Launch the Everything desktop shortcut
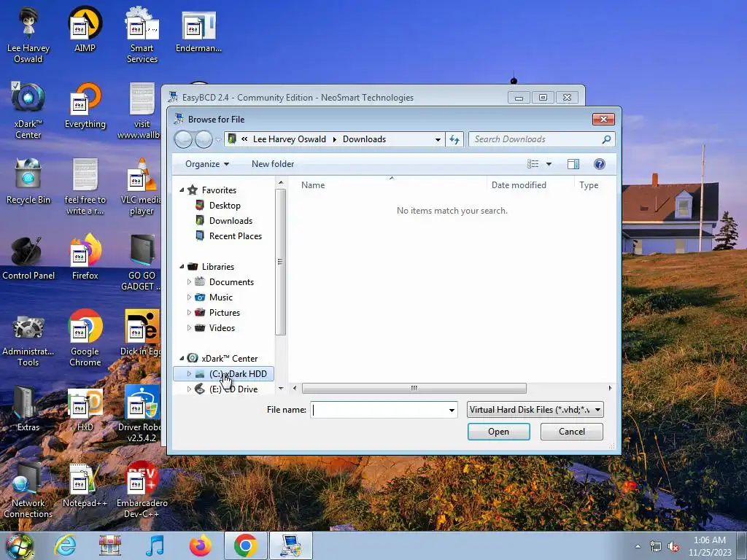 click(x=85, y=105)
